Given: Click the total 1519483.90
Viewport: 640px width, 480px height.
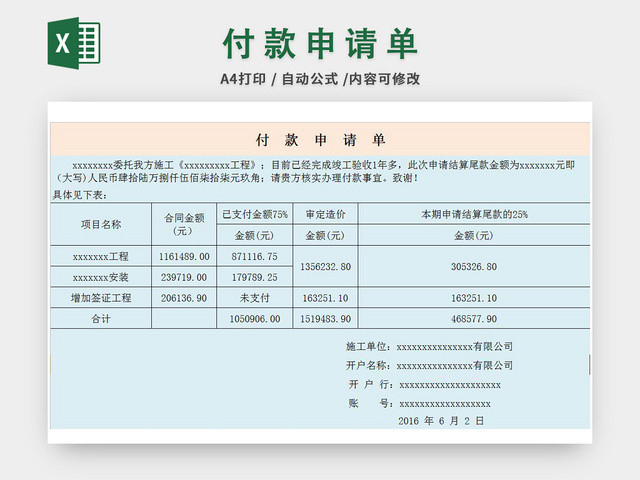Looking at the screenshot, I should click(x=325, y=319).
